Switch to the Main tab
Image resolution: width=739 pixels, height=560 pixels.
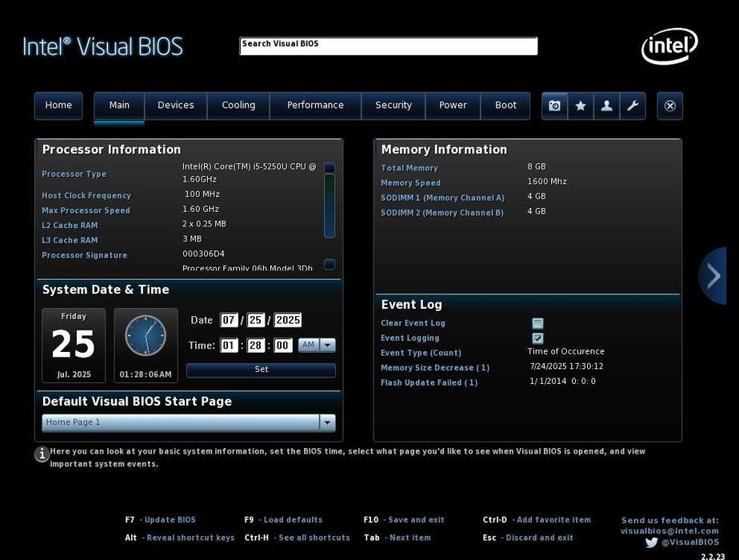coord(119,106)
